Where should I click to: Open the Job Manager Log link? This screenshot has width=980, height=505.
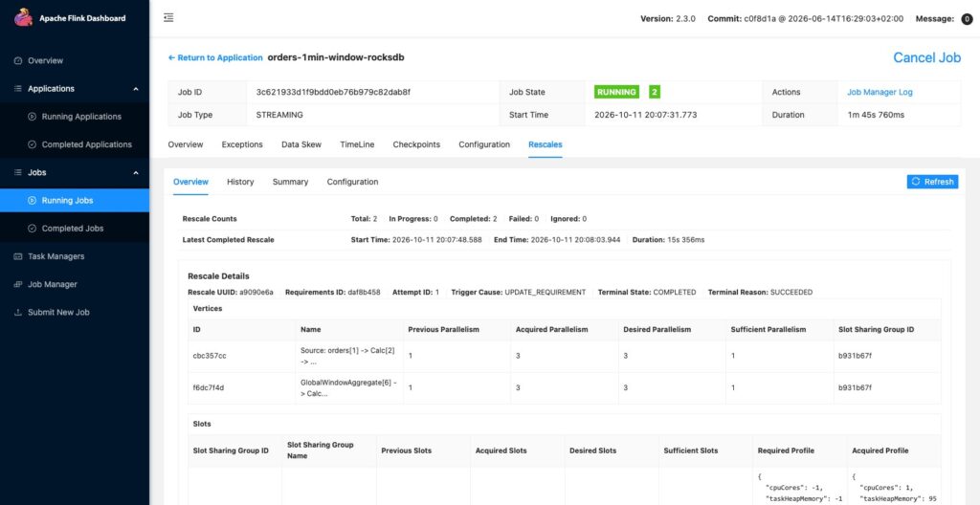coord(880,92)
